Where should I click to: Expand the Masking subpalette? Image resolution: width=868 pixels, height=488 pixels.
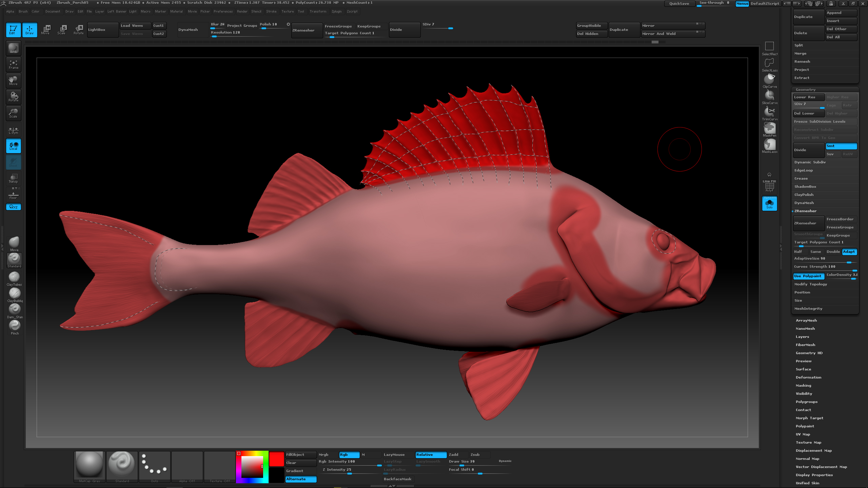[x=804, y=386]
